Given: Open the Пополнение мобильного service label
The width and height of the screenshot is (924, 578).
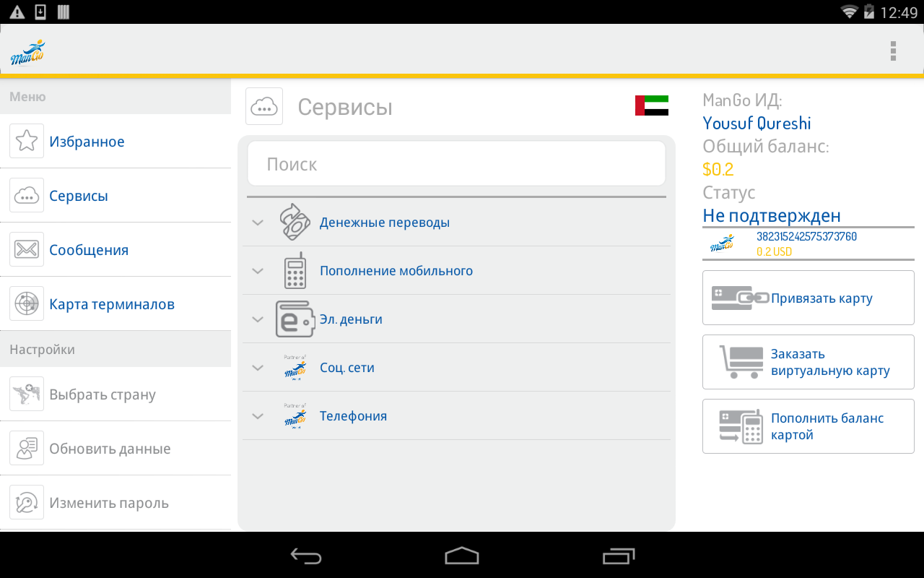Looking at the screenshot, I should coord(396,270).
